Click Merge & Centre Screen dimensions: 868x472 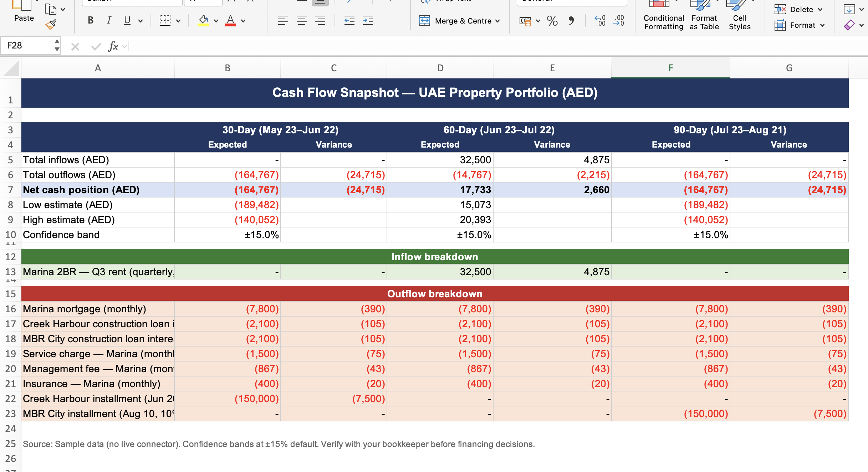pyautogui.click(x=455, y=21)
